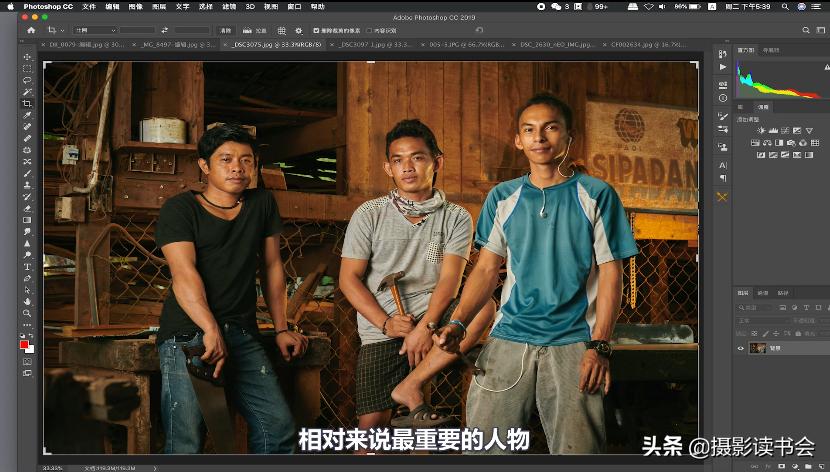Screen dimensions: 830x472
Task: Change screen mode icon in toolbox
Action: [x=27, y=373]
